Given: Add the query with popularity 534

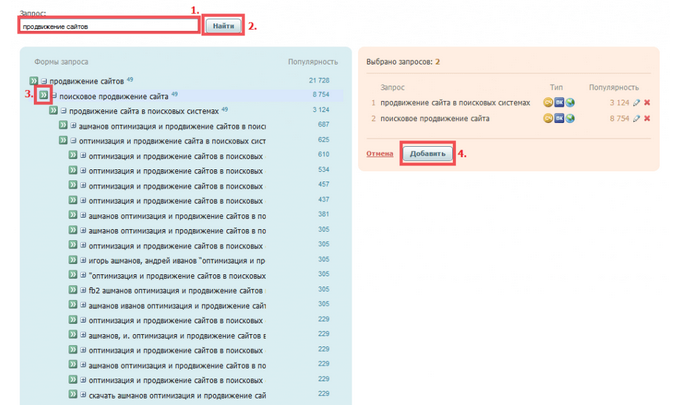Looking at the screenshot, I should tap(73, 170).
